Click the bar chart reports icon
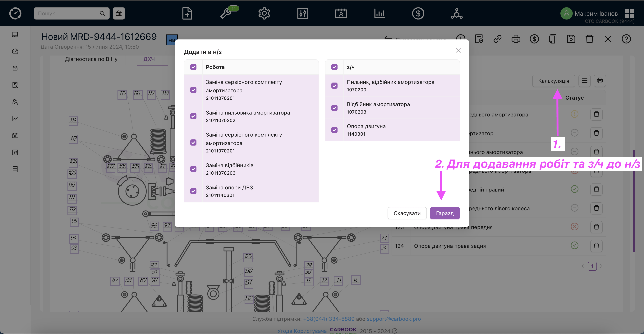The height and width of the screenshot is (334, 644). click(379, 13)
